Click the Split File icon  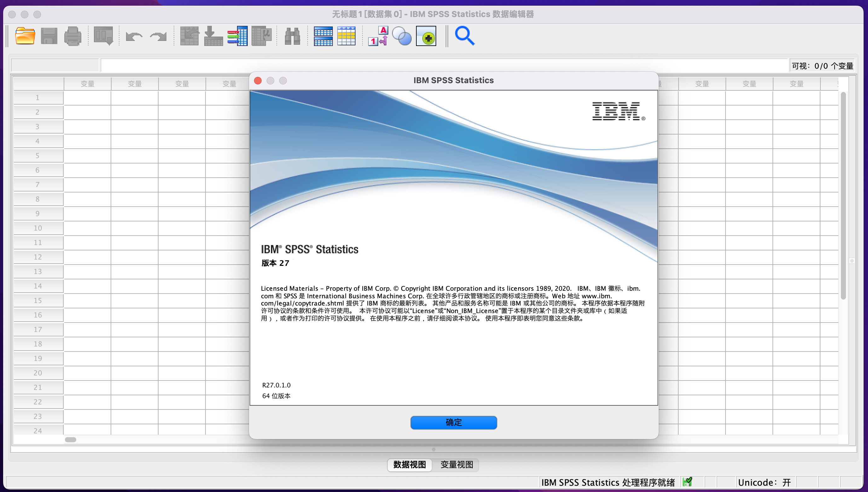tap(323, 36)
